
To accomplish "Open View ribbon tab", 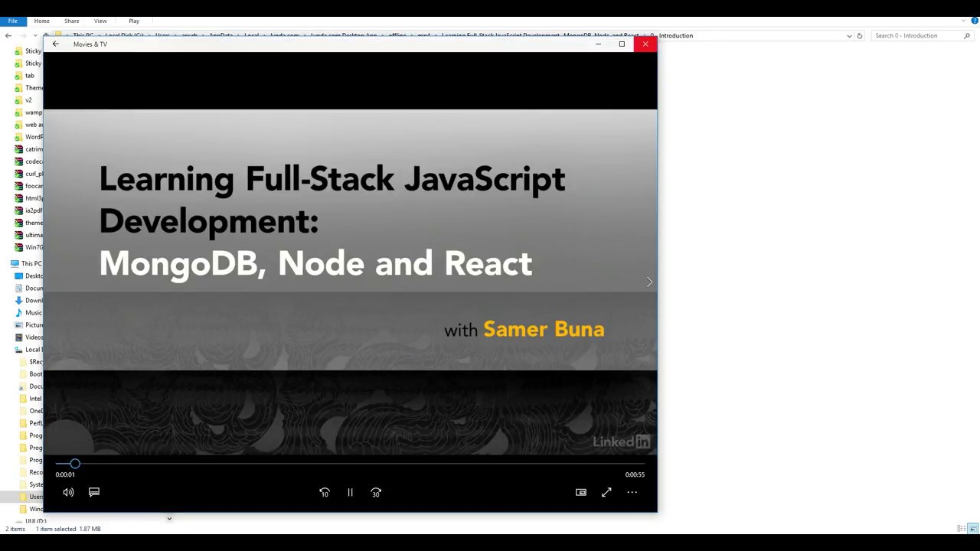I will click(x=100, y=21).
